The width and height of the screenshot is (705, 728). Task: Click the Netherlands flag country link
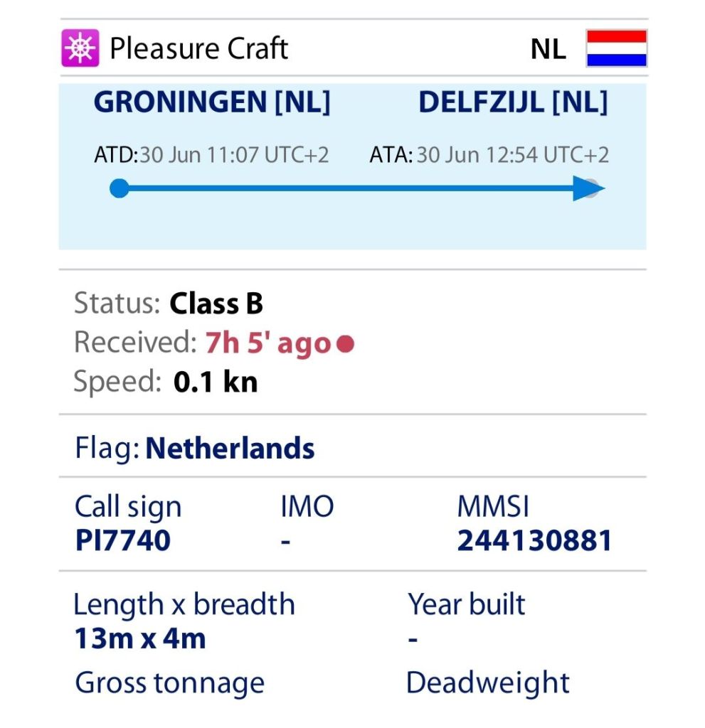pos(230,449)
